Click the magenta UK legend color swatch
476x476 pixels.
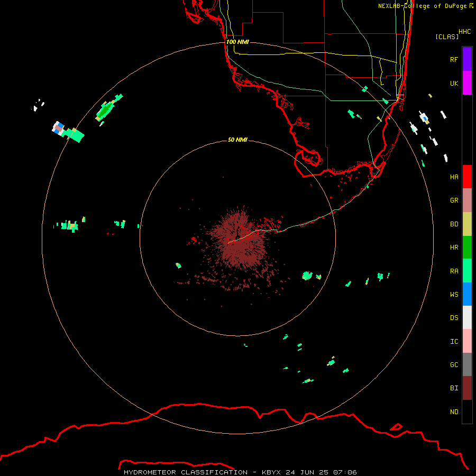[x=467, y=83]
